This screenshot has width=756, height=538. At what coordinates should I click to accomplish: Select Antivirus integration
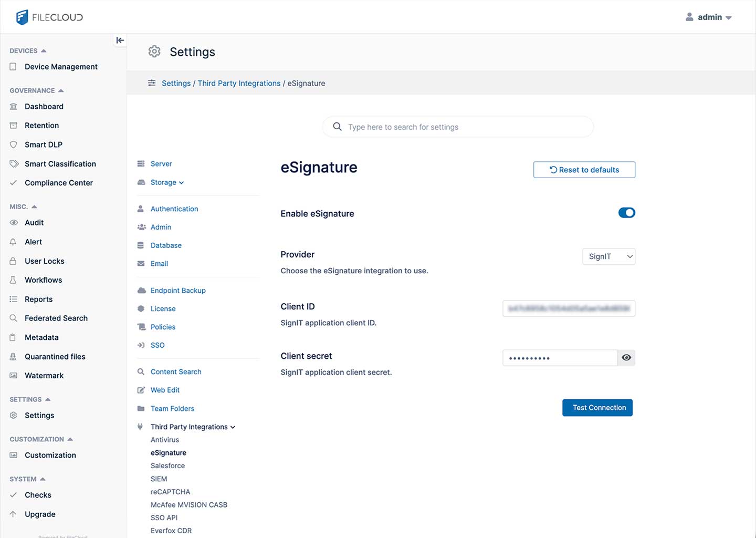[165, 440]
